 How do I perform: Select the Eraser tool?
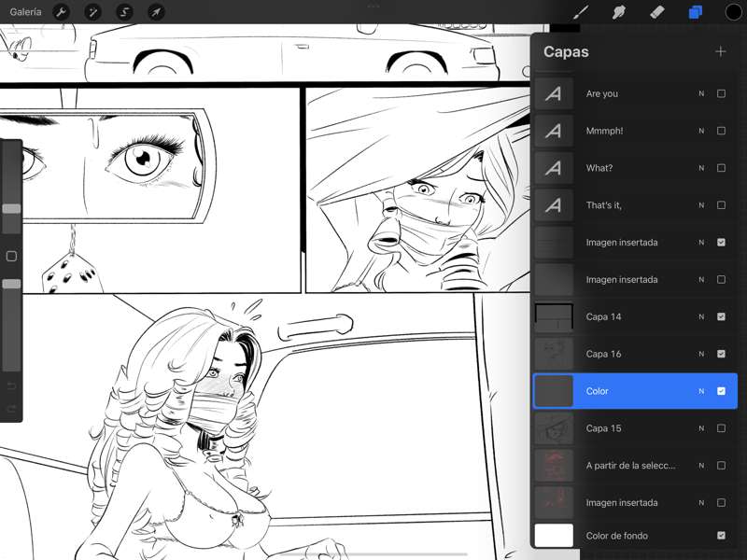657,12
